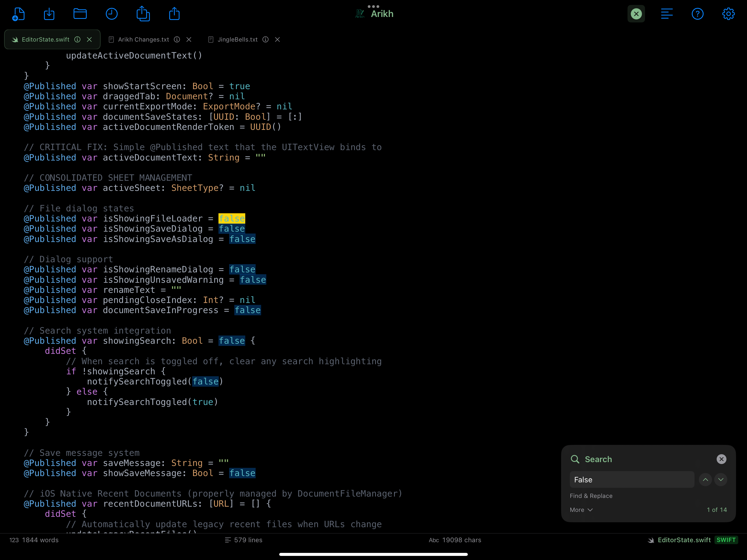Click the search field containing False
The width and height of the screenshot is (747, 560).
[632, 480]
